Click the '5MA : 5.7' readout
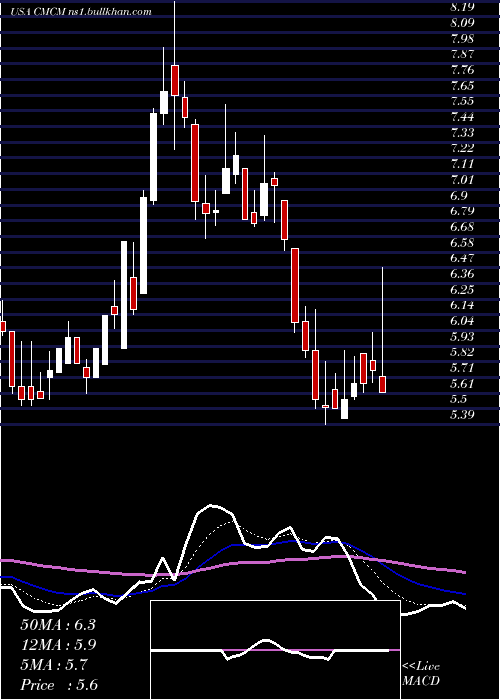The image size is (500, 700). point(54,665)
